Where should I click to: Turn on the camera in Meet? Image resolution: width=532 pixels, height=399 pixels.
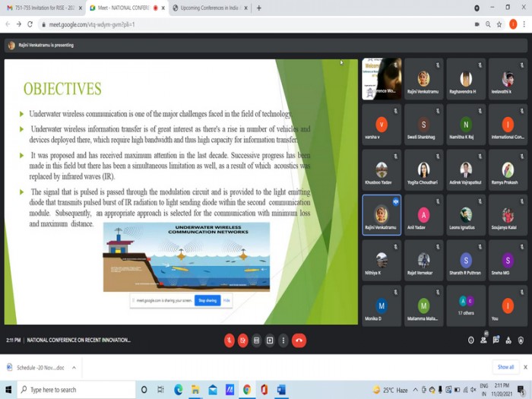click(x=243, y=340)
